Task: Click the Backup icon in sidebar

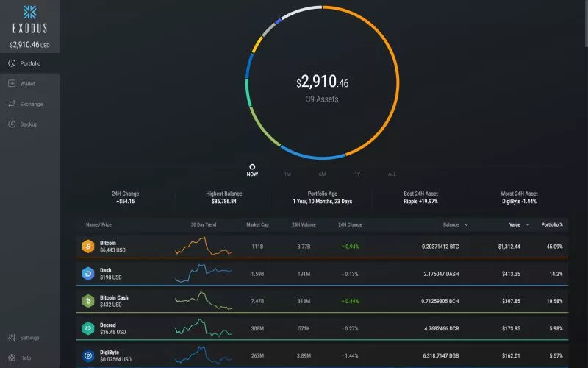Action: click(12, 124)
